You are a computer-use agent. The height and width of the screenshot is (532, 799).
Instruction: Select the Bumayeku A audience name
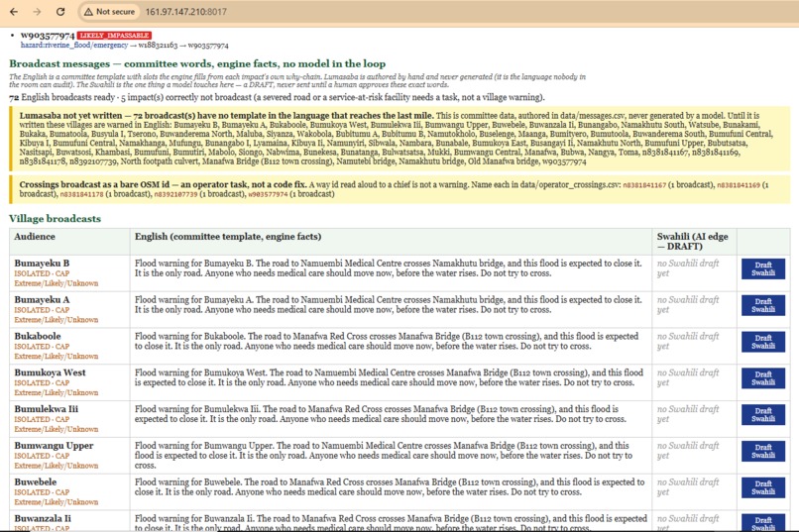pos(42,300)
